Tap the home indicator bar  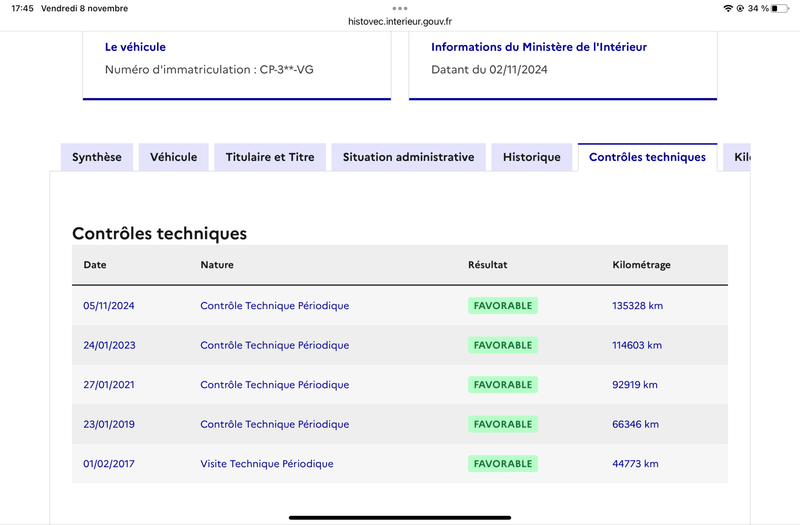pyautogui.click(x=399, y=518)
